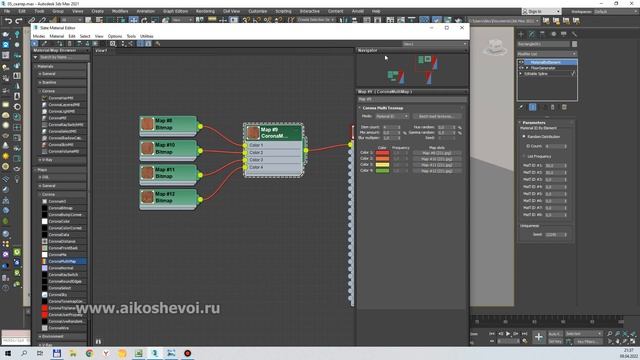
Task: Click the Batch load textures button
Action: point(437,116)
